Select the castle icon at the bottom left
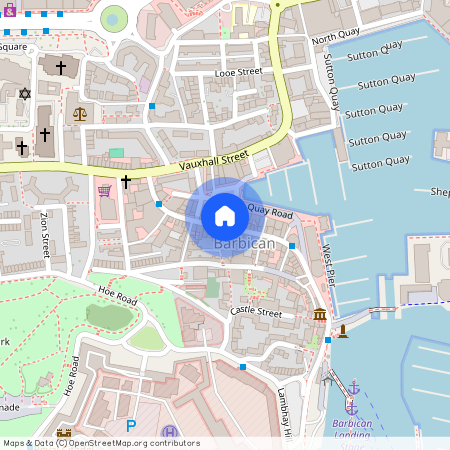 64,433
